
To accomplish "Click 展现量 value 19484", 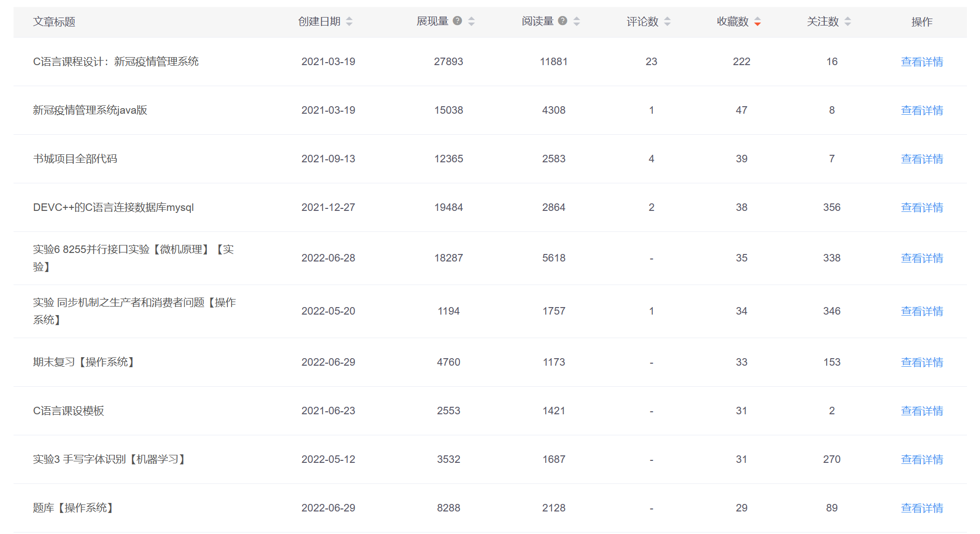I will click(x=448, y=207).
